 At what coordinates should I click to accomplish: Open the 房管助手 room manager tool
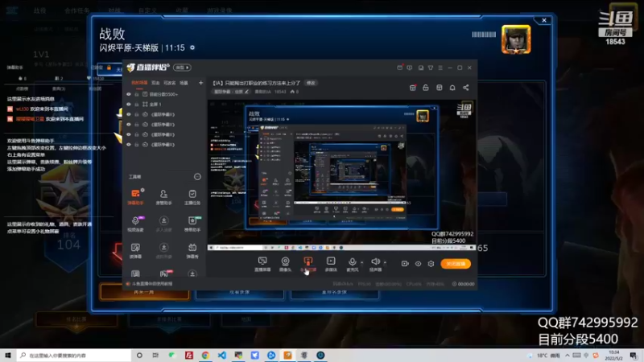pyautogui.click(x=163, y=196)
